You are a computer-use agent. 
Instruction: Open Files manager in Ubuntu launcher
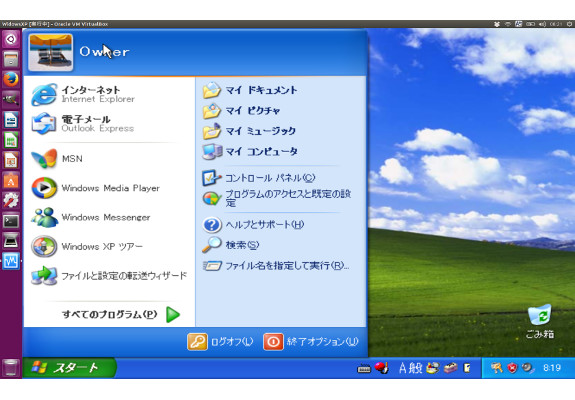11,59
